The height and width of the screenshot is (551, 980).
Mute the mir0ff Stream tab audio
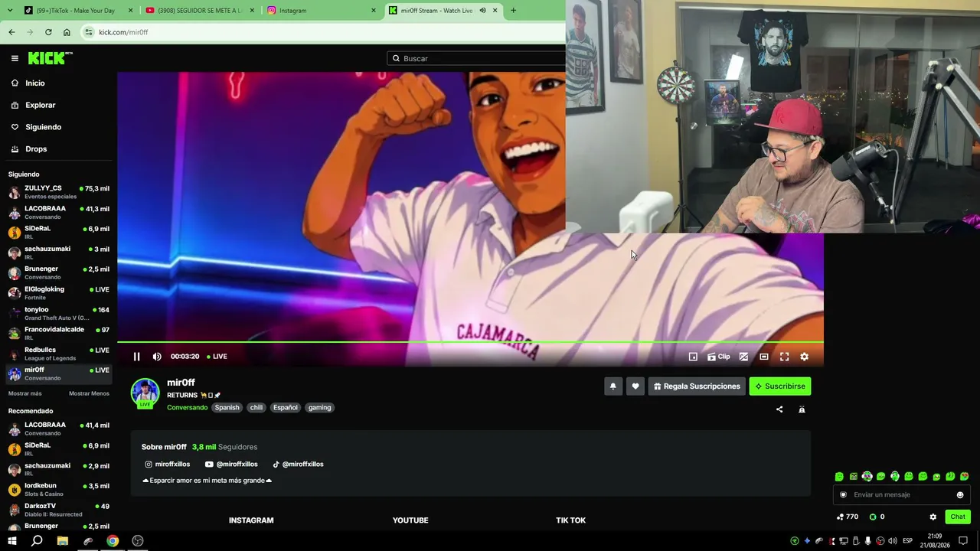[x=482, y=11]
